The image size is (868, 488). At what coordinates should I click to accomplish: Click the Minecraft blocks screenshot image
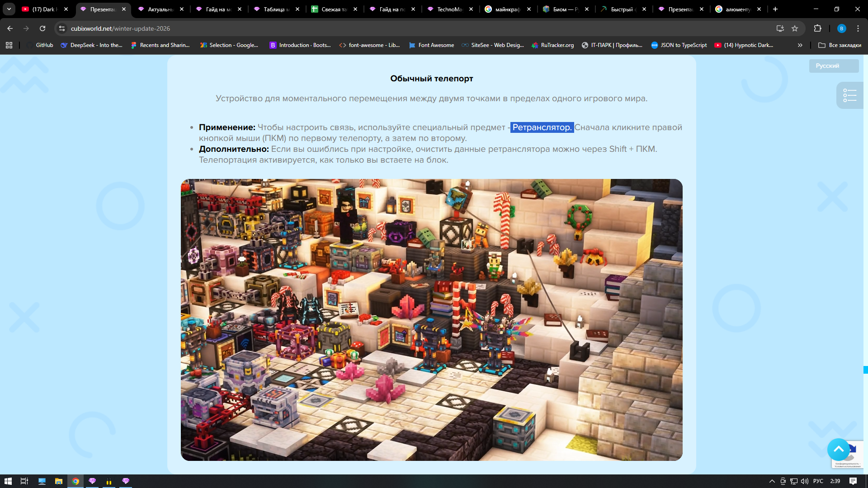point(431,319)
